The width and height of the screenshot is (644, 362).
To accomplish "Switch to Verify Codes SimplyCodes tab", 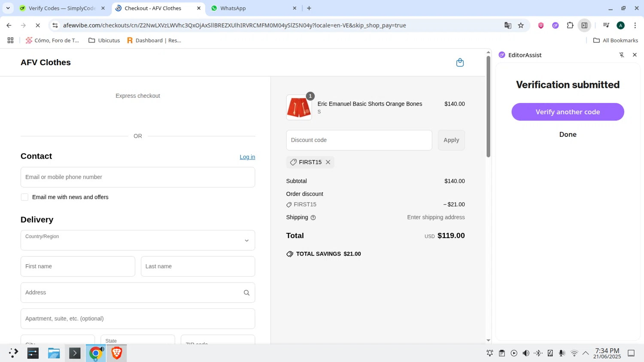I will 62,8.
